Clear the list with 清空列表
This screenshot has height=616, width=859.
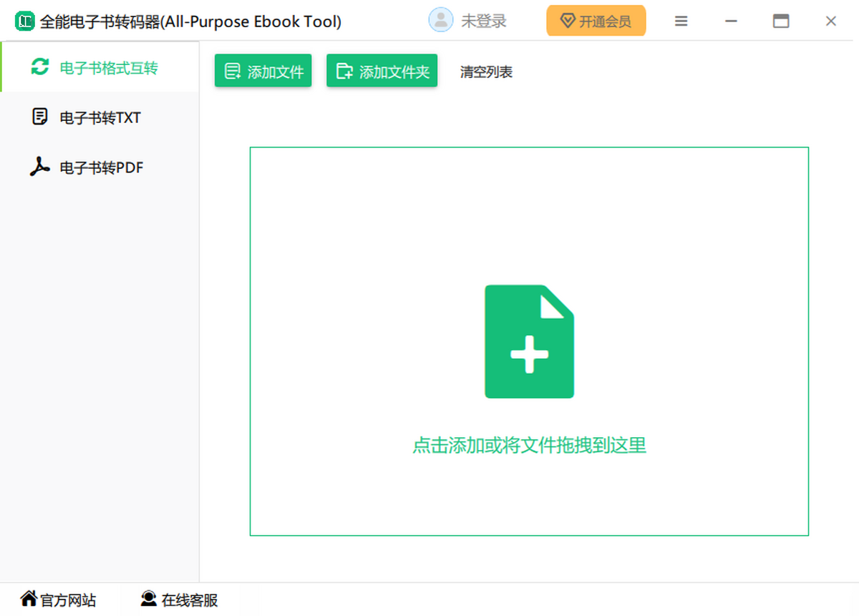pyautogui.click(x=486, y=72)
